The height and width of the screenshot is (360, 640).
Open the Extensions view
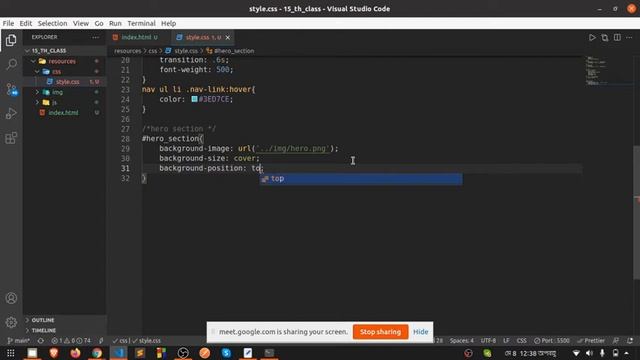pyautogui.click(x=11, y=138)
